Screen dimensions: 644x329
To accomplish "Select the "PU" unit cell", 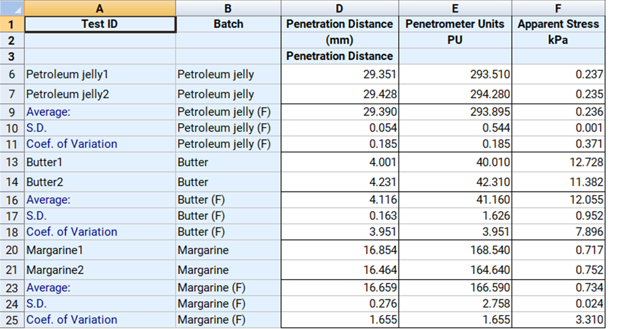I will tap(455, 40).
